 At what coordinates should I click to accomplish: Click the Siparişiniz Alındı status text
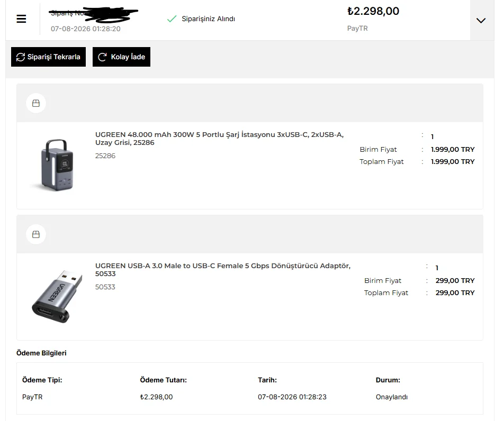208,19
